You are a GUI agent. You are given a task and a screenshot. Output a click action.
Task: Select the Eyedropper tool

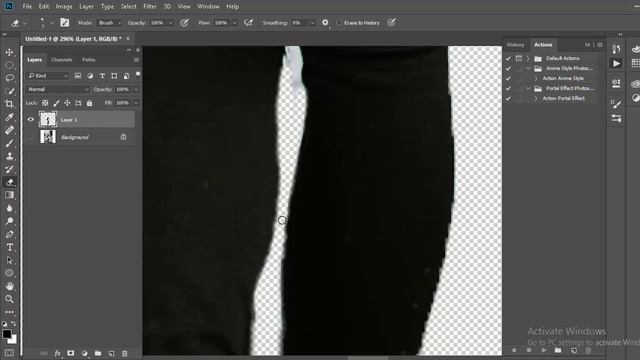[9, 117]
